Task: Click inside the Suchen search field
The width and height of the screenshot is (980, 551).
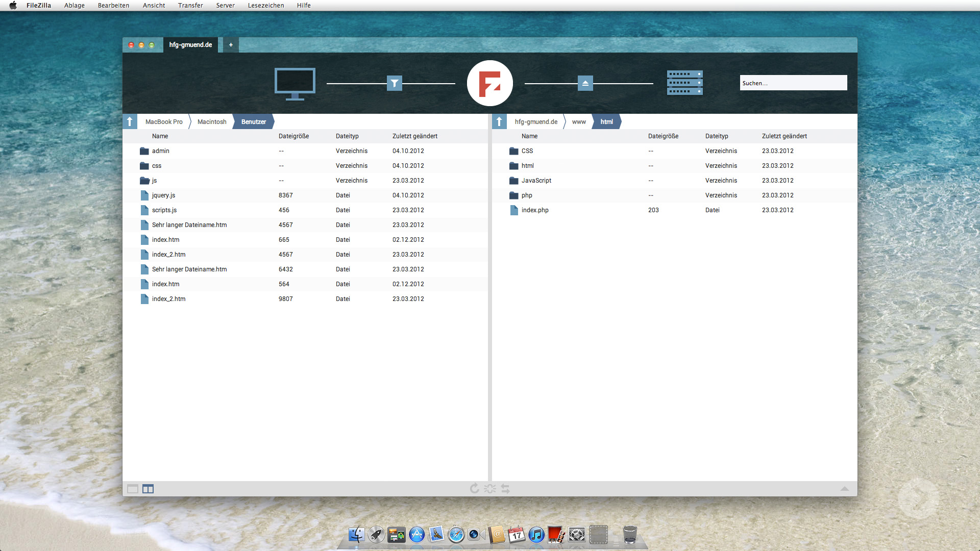Action: pyautogui.click(x=793, y=83)
